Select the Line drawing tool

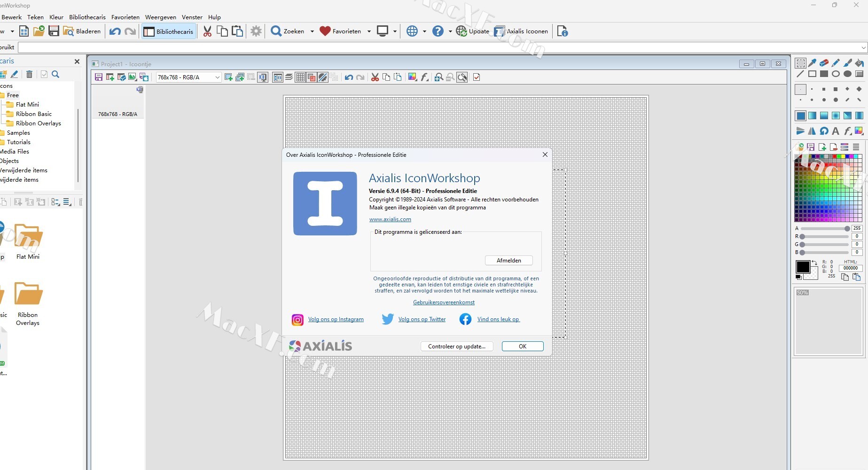800,74
